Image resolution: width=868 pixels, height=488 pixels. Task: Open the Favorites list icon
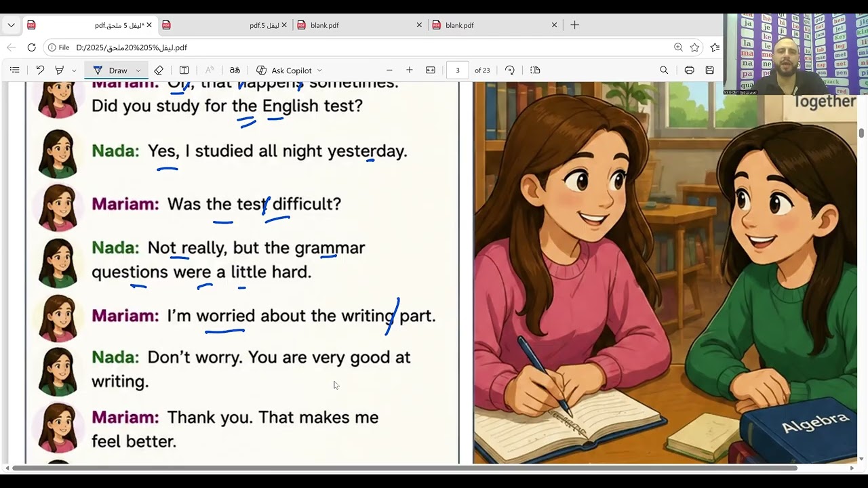[715, 47]
